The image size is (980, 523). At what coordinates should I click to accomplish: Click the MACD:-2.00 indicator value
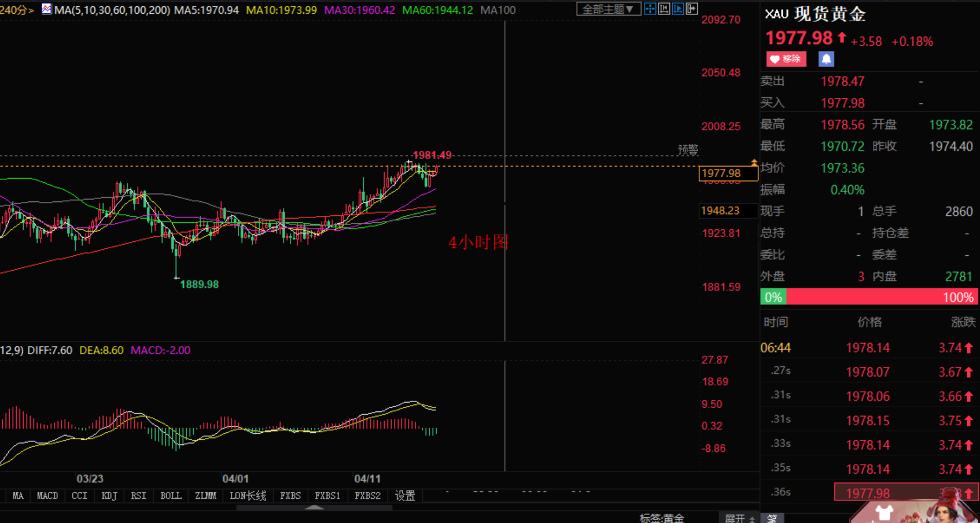coord(161,351)
